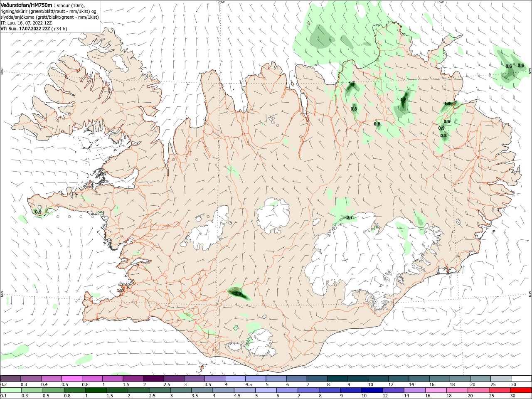Screen dimensions: 532x399
Task: Select lower legend gray-green swatch at 3
Action: coord(180,390)
